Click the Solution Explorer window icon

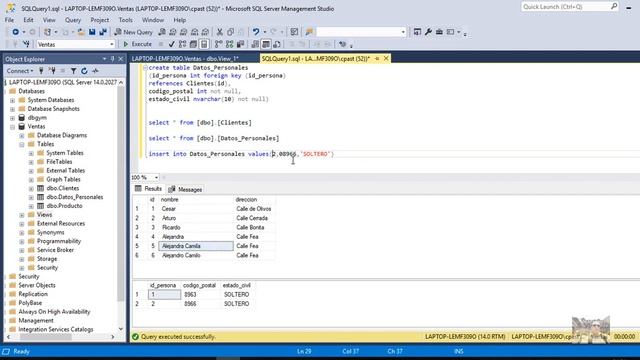417,32
